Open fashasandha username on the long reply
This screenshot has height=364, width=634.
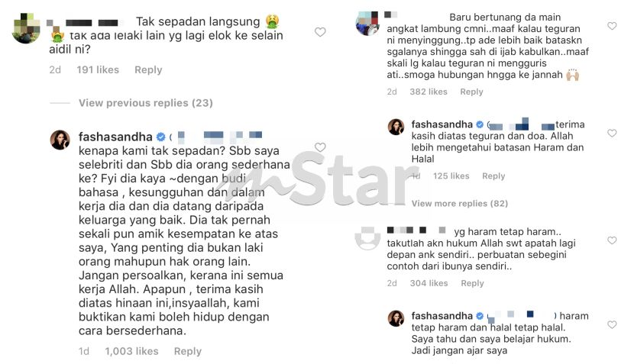pyautogui.click(x=115, y=137)
